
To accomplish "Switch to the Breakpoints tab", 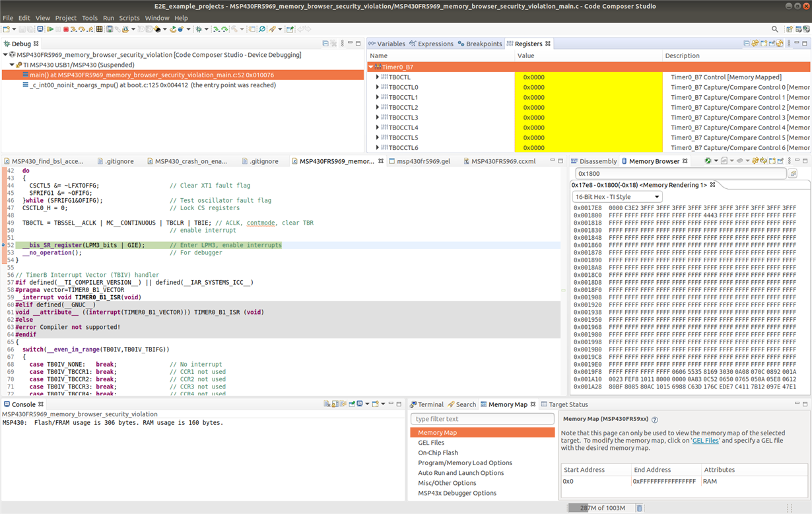I will pyautogui.click(x=483, y=44).
